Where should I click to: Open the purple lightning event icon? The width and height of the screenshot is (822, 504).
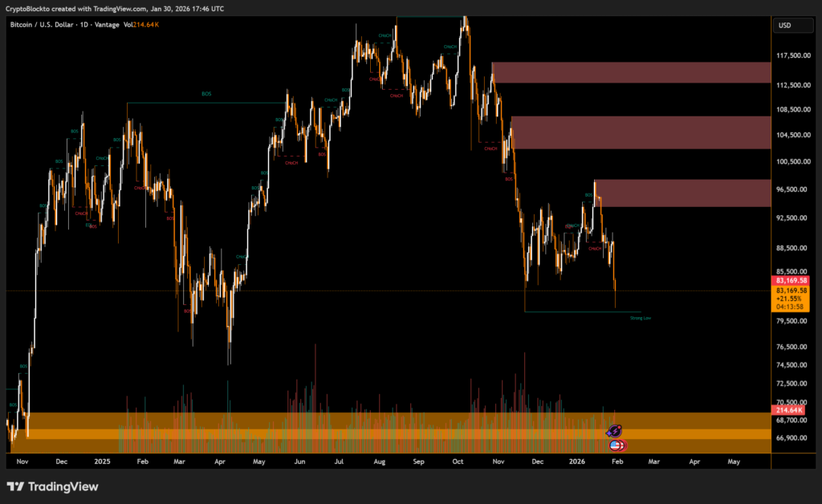pos(614,432)
